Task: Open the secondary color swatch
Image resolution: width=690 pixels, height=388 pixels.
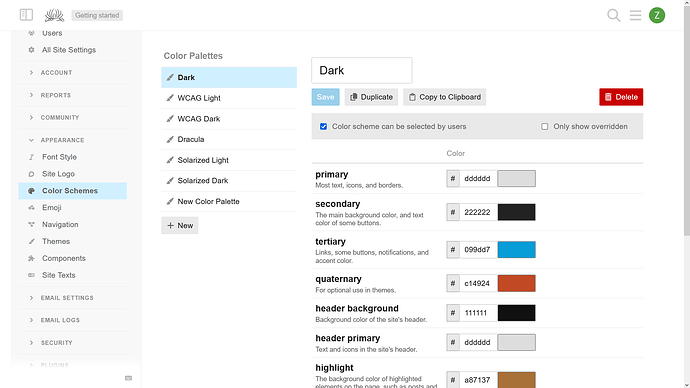Action: coord(517,212)
